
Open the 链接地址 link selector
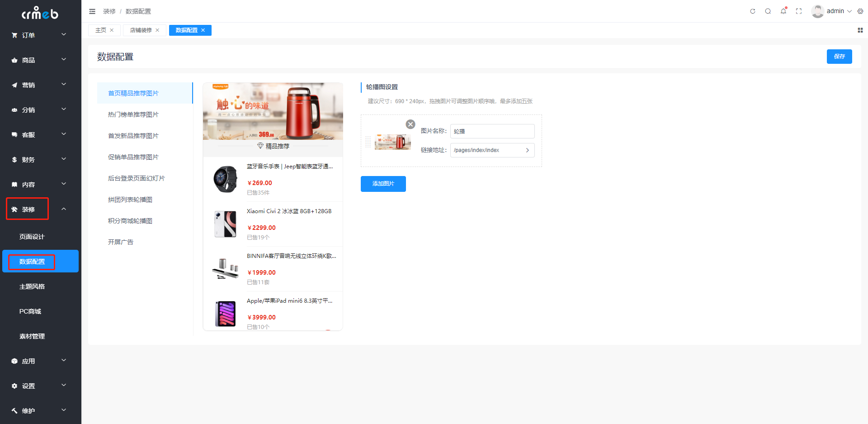[x=492, y=150]
